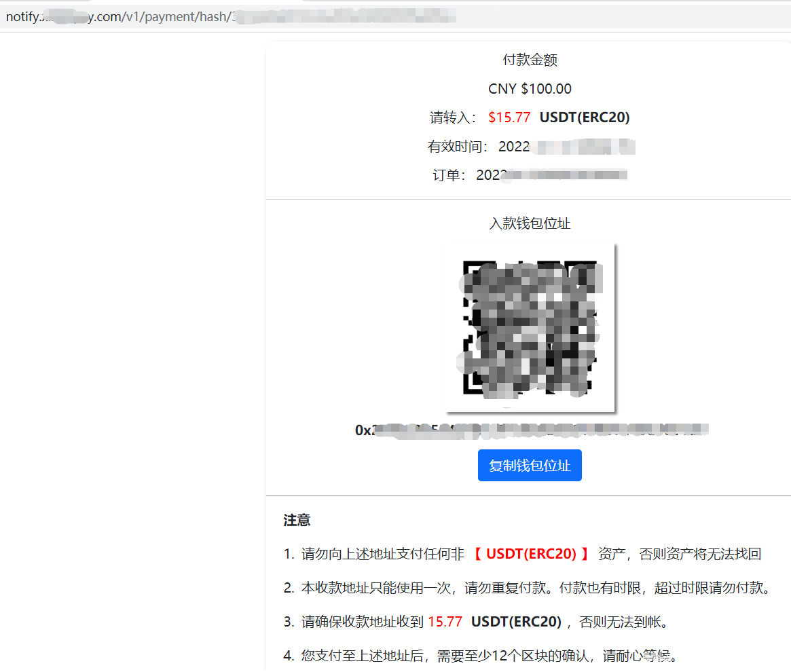This screenshot has height=672, width=791.
Task: Click the red $15.77 transfer amount
Action: [509, 117]
